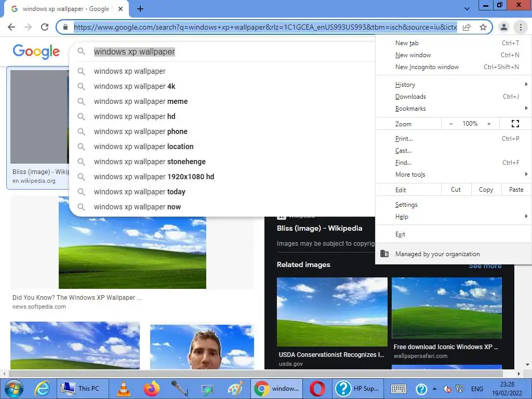Open the Windows Start button
Screen dimensions: 532x399
pos(14,389)
